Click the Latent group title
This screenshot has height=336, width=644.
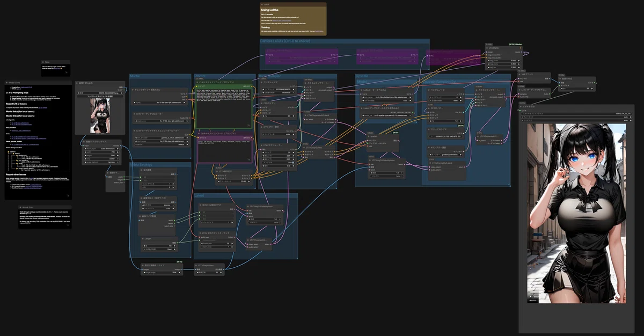click(199, 195)
